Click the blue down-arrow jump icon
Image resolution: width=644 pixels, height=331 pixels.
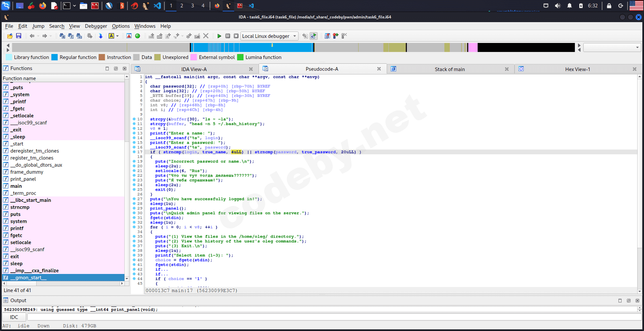pyautogui.click(x=101, y=36)
